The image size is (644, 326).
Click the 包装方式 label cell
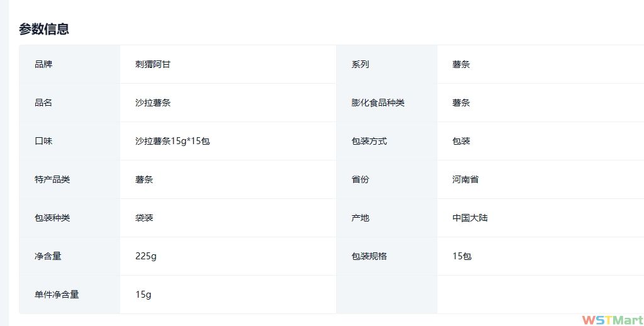pyautogui.click(x=369, y=141)
